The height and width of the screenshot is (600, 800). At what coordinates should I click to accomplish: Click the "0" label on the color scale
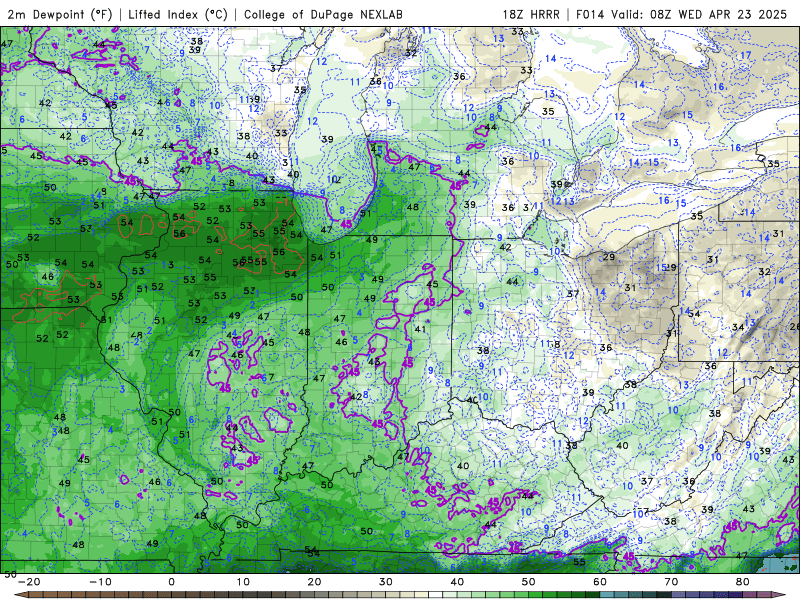tap(171, 582)
